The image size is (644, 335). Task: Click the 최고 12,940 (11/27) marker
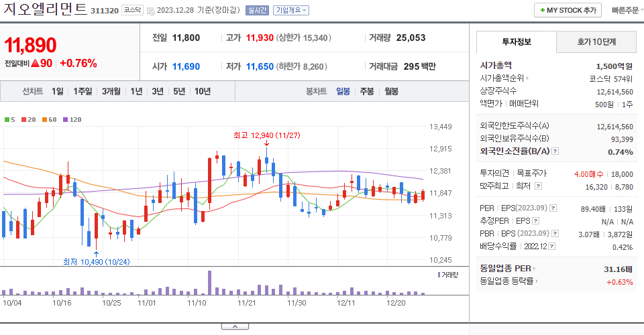(x=266, y=135)
